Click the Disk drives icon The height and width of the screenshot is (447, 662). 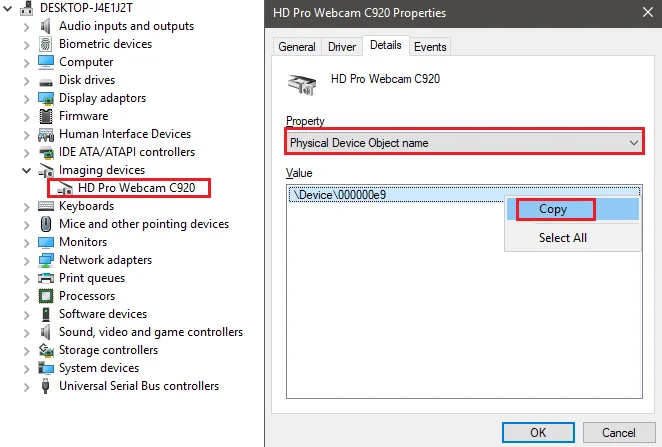[x=46, y=81]
